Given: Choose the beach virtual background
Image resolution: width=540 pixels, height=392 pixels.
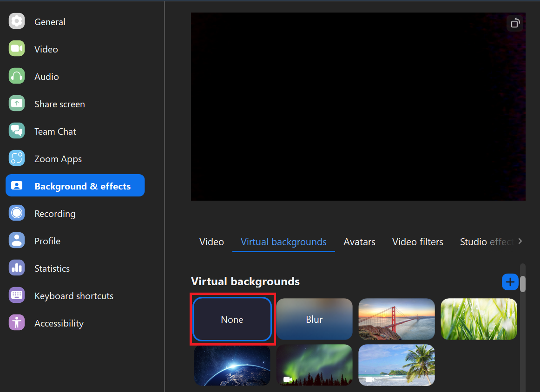Looking at the screenshot, I should click(396, 365).
